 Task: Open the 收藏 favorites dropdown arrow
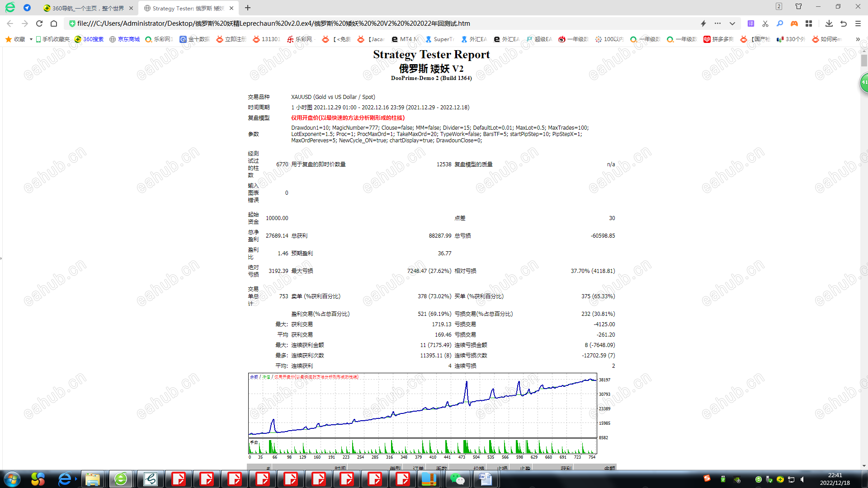(x=31, y=39)
